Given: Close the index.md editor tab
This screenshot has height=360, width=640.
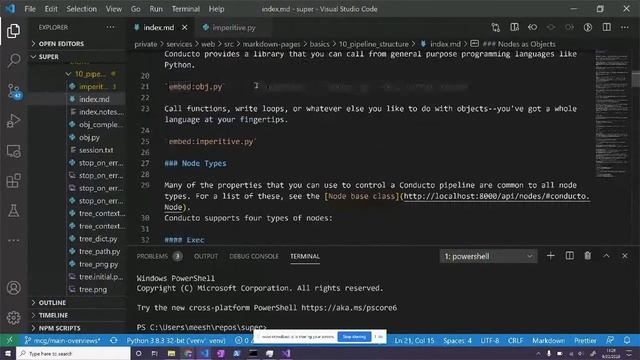Looking at the screenshot, I should pos(184,27).
